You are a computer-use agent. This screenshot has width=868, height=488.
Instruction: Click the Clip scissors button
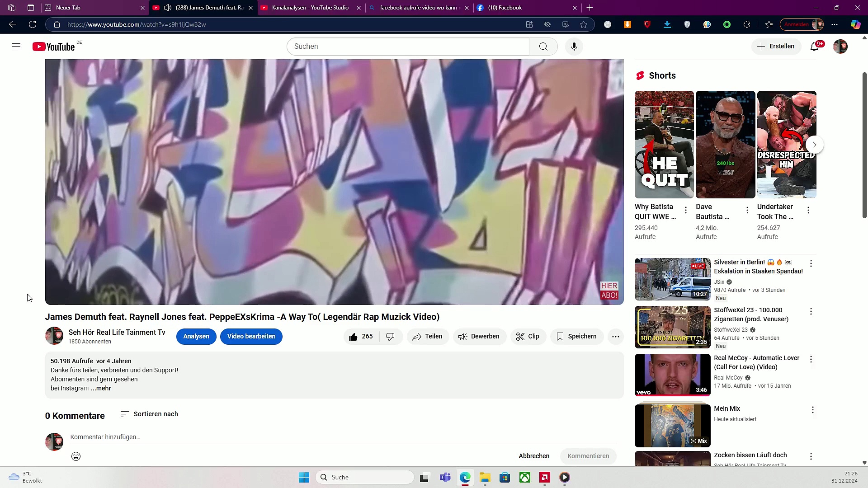click(528, 337)
